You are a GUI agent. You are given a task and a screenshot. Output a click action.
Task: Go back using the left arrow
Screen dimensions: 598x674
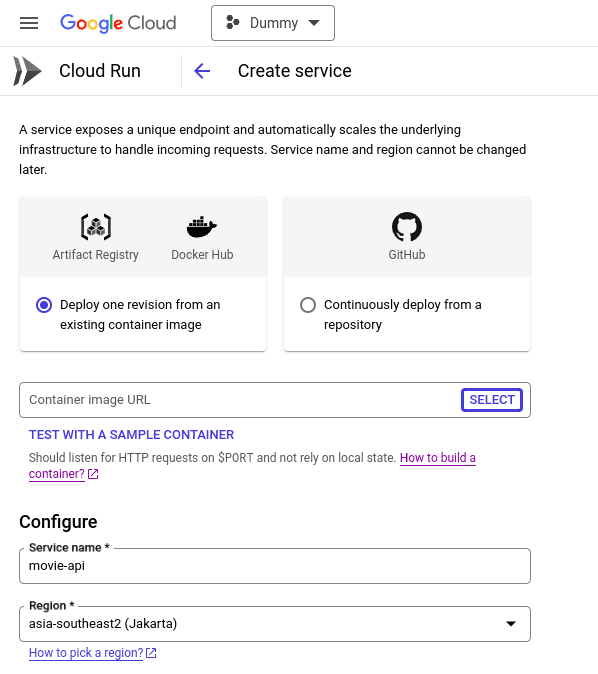pyautogui.click(x=202, y=71)
